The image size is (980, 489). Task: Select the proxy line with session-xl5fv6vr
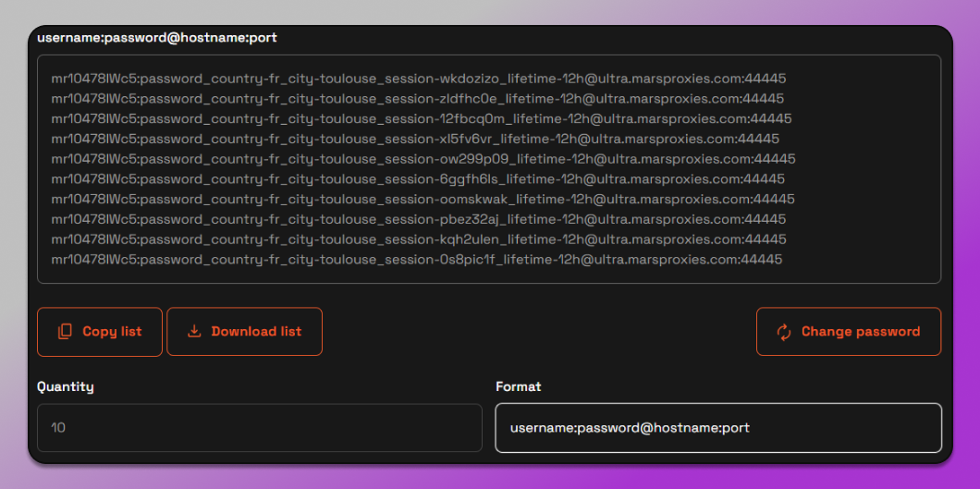tap(415, 139)
